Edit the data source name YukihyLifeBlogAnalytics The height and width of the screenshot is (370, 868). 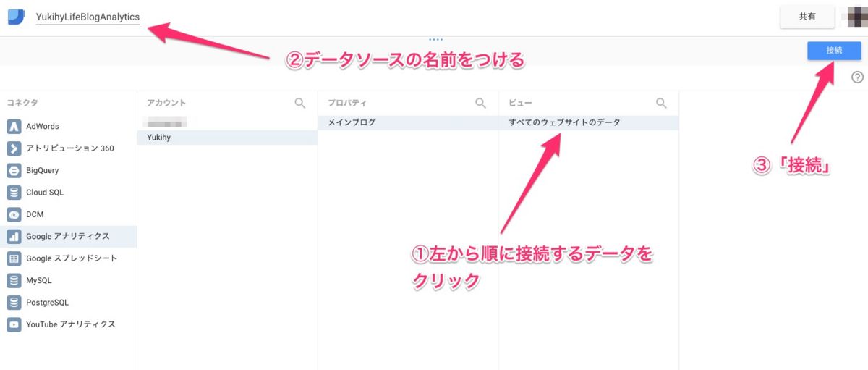tap(88, 17)
